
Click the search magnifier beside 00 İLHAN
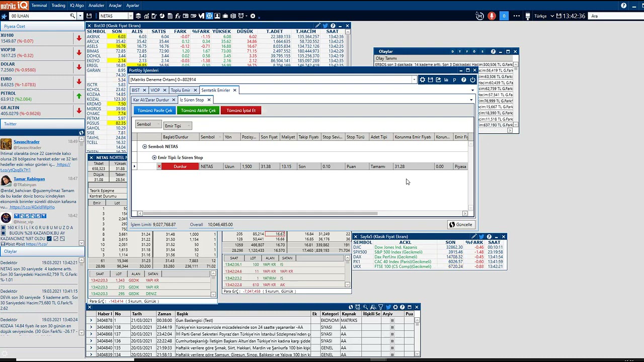(x=73, y=16)
